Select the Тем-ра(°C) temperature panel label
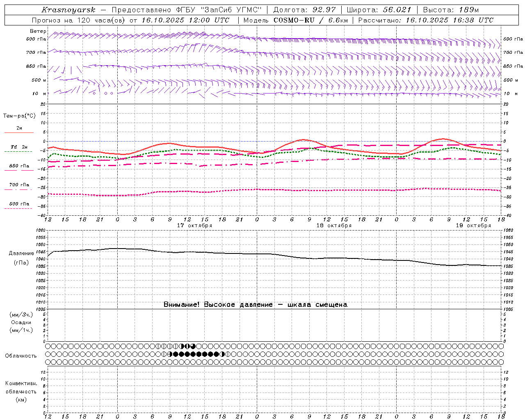The height and width of the screenshot is (420, 525). click(19, 116)
